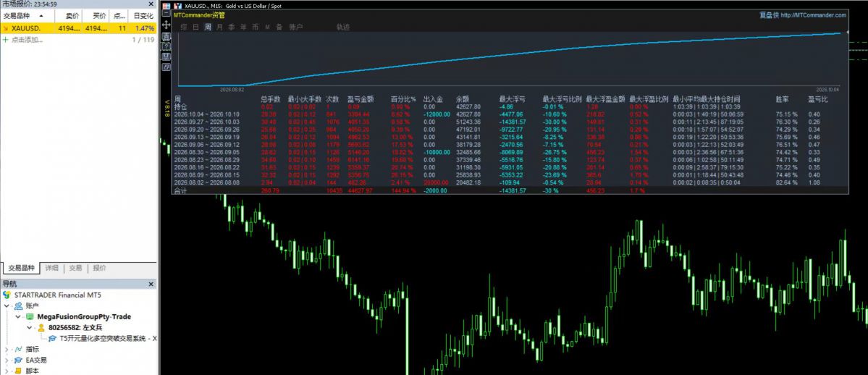Screen dimensions: 868x375
Task: Click the user icon beside 80256582
Action: [x=41, y=328]
